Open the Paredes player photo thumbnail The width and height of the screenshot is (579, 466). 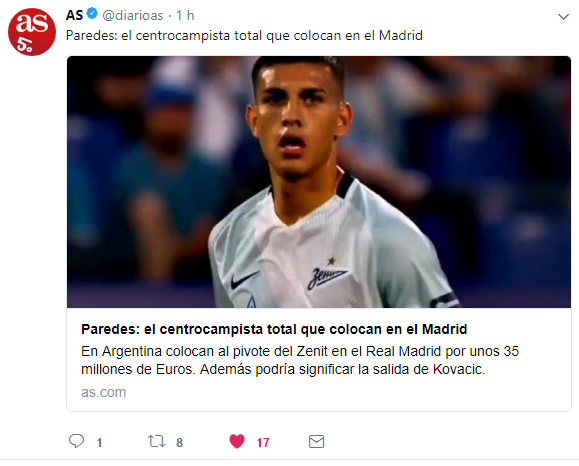(x=319, y=182)
